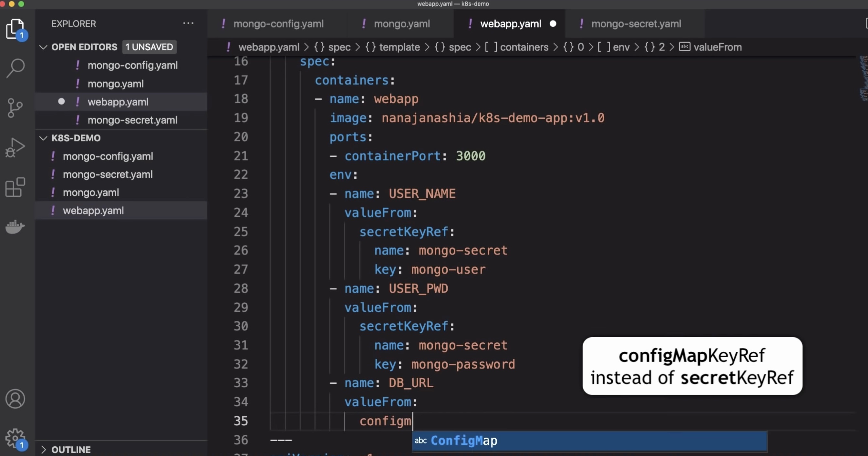
Task: Expand the Outline section
Action: 43,449
